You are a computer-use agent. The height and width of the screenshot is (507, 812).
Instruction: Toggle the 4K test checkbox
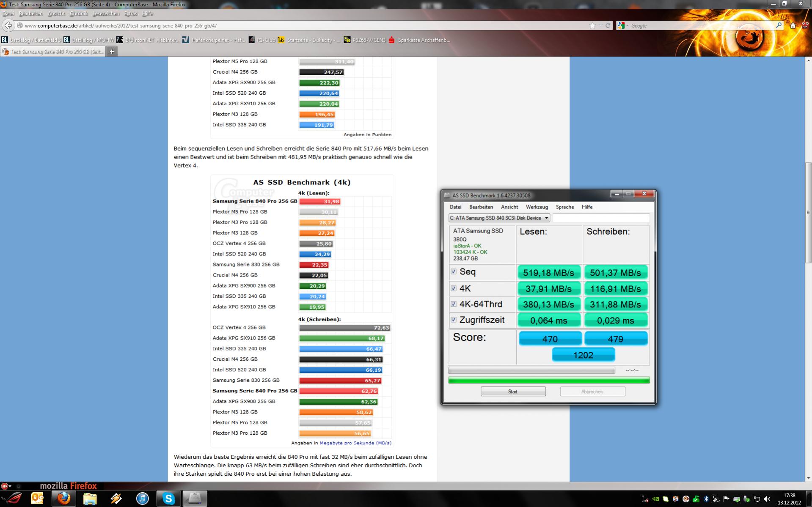[x=454, y=288]
